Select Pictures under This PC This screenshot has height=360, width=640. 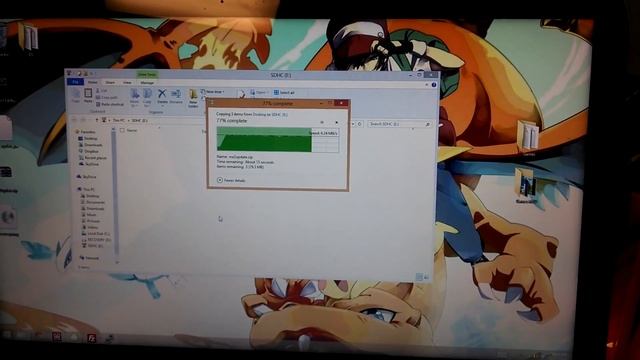tap(90, 221)
